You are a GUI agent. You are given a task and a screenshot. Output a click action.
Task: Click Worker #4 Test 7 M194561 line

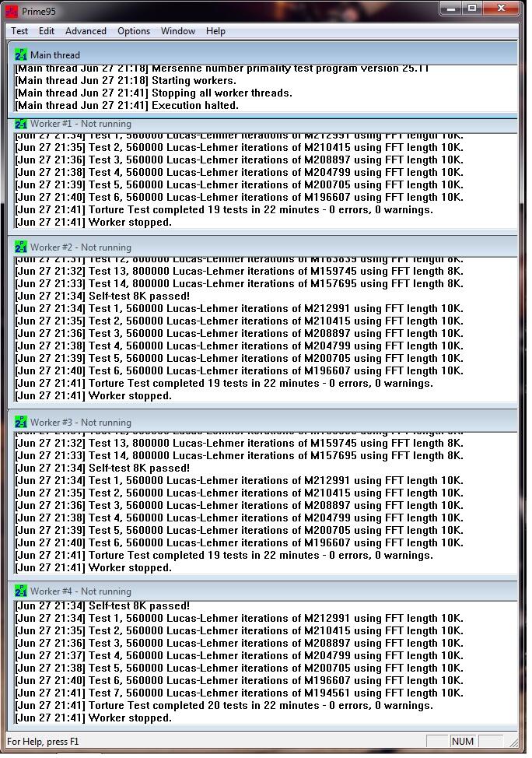pos(240,693)
